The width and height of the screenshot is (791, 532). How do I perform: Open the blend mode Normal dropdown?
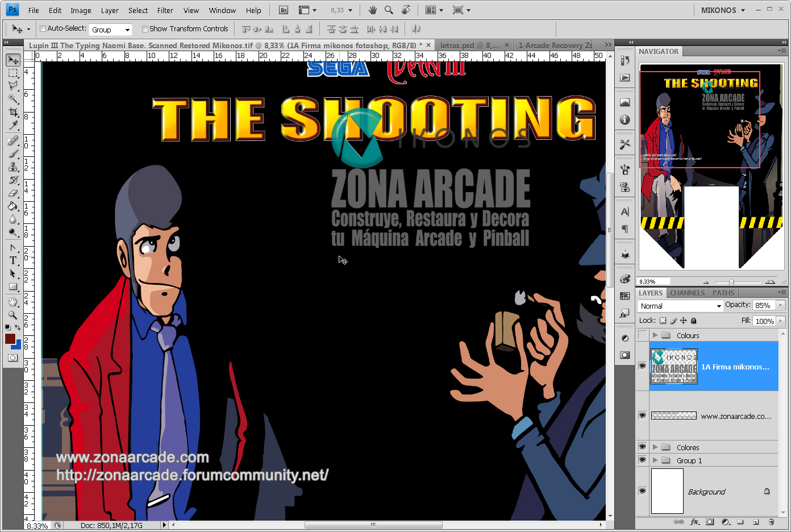(x=680, y=306)
